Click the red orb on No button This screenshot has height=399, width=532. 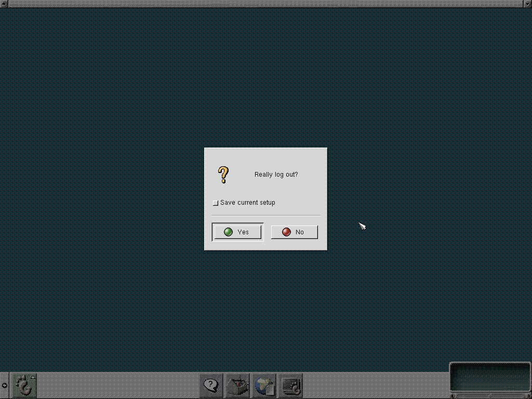[286, 232]
